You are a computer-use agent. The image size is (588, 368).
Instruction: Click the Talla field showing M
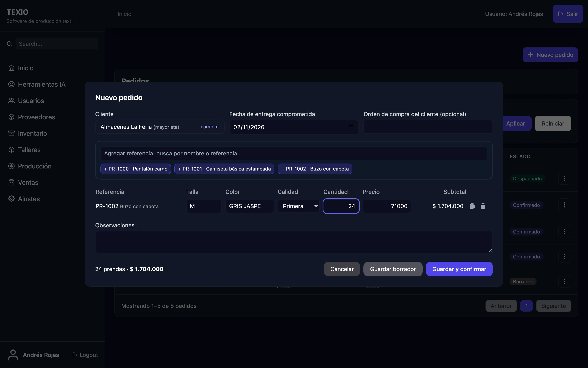click(204, 206)
